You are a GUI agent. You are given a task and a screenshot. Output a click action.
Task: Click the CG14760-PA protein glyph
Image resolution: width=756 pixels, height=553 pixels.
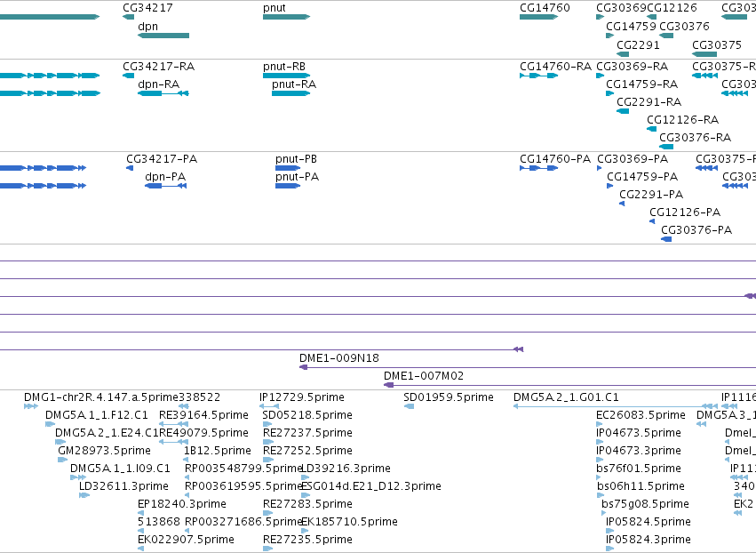[x=538, y=168]
